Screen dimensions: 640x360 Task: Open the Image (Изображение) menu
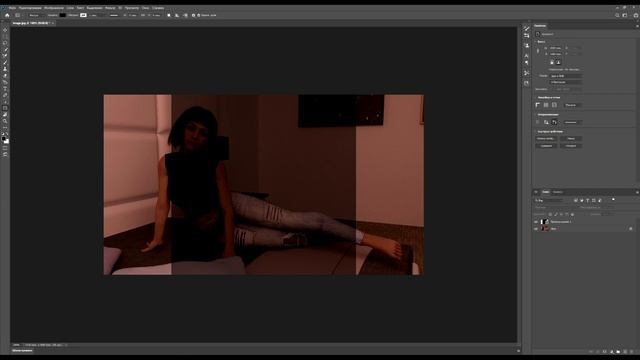(x=54, y=8)
